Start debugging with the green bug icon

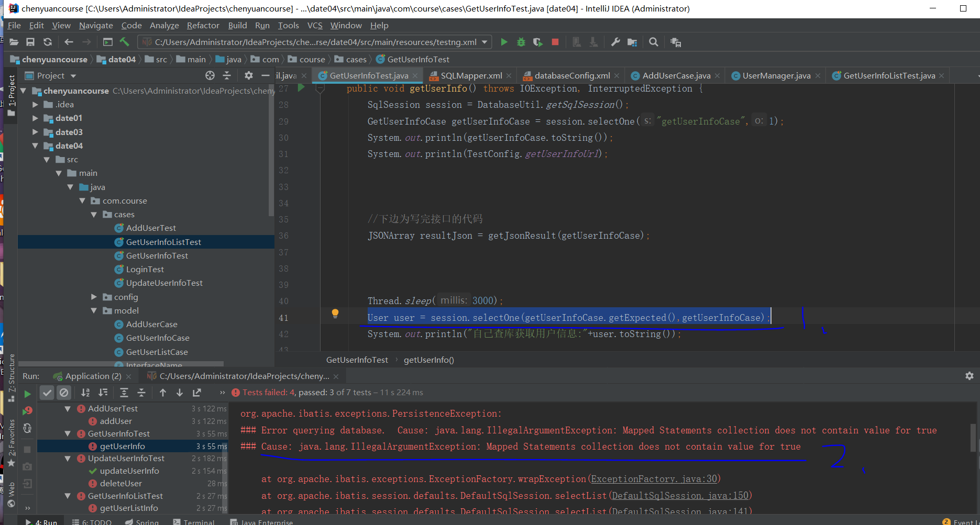[x=521, y=42]
